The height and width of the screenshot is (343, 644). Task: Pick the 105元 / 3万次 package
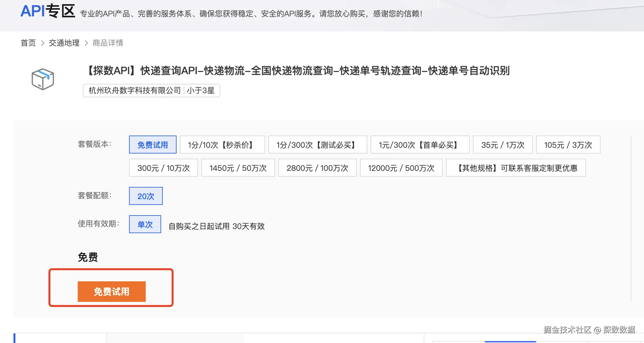(x=568, y=145)
